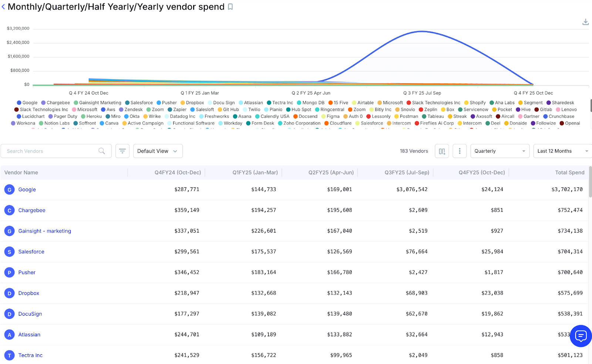Open the filter icon next to vendor search

[122, 151]
